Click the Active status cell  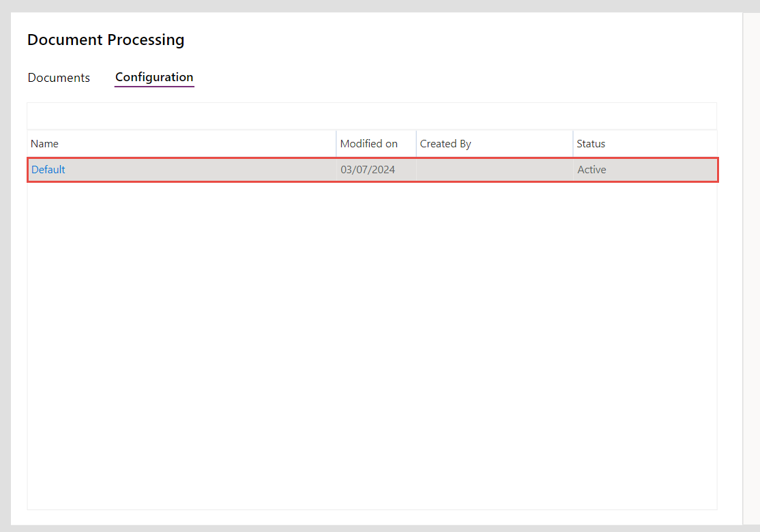591,170
